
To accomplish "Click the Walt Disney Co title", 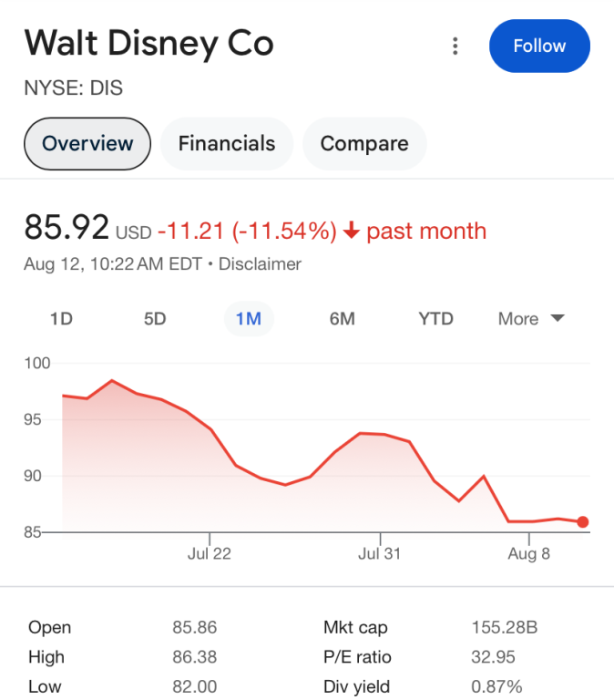I will (149, 43).
